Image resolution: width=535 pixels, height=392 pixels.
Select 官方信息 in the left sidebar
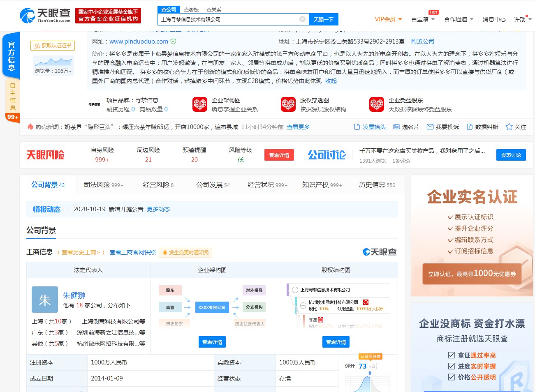pyautogui.click(x=11, y=56)
